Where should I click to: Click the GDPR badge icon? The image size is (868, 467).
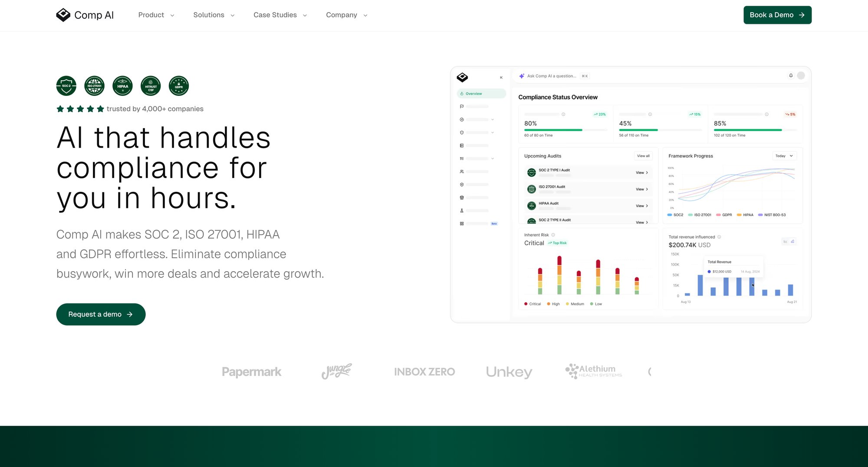[179, 86]
